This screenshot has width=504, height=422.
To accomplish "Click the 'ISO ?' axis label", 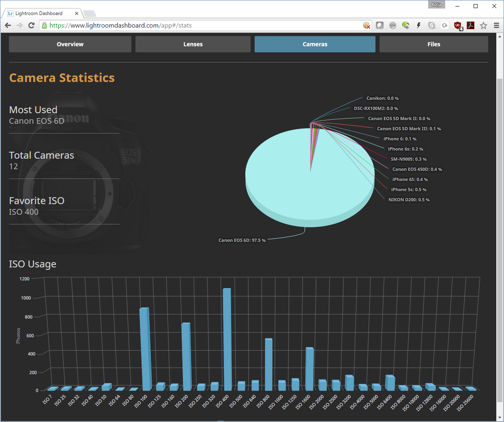I will click(x=47, y=399).
